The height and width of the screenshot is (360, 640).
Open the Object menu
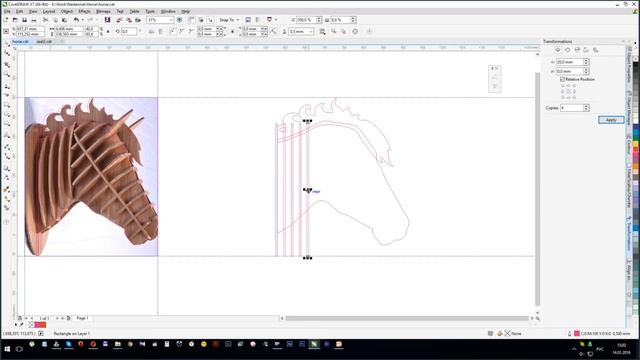click(67, 11)
